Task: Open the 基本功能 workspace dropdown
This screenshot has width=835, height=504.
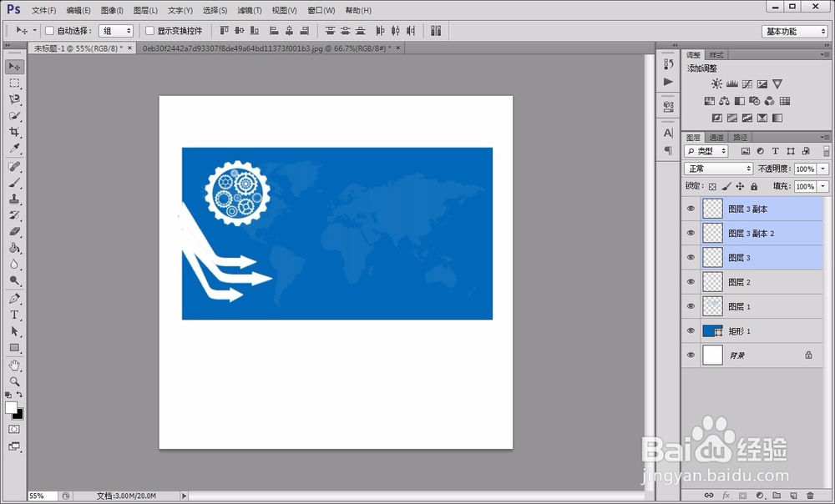Action: pyautogui.click(x=794, y=32)
